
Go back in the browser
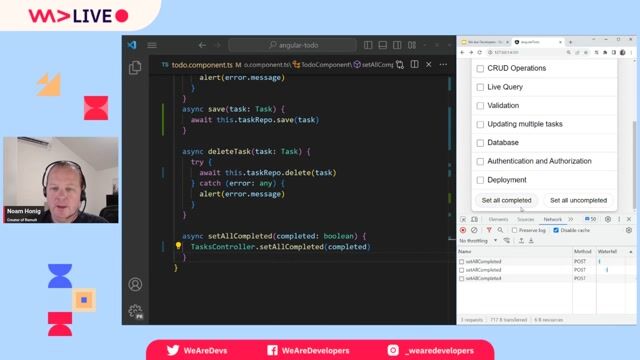tap(462, 53)
